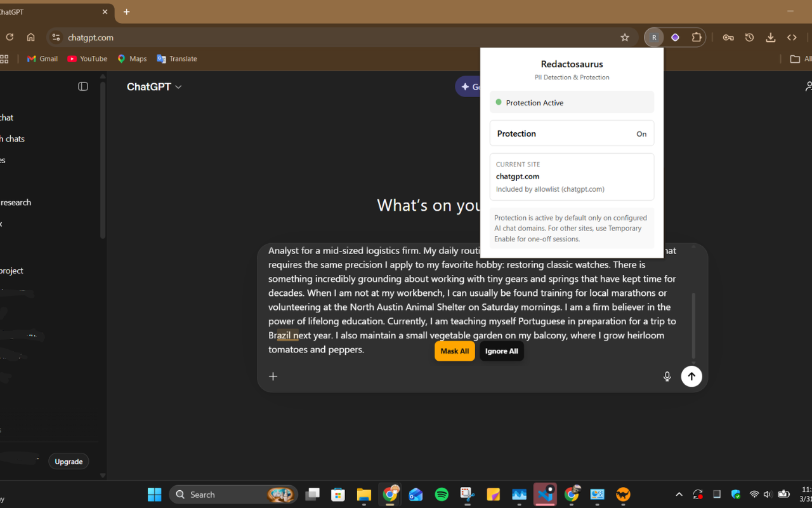Screen dimensions: 812x508
Task: Click the Protection Active status indicator
Action: (572, 102)
